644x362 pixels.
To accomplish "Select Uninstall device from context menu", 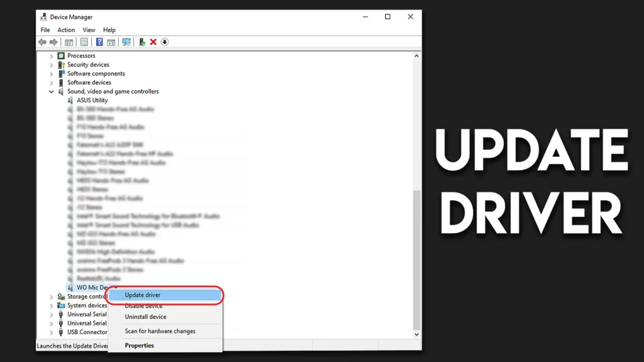I will [x=145, y=317].
